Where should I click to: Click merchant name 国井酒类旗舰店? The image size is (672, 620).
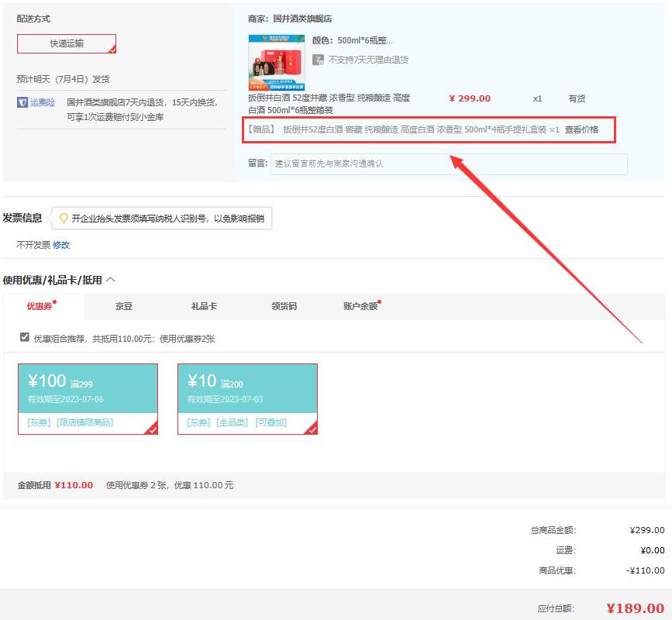(302, 19)
